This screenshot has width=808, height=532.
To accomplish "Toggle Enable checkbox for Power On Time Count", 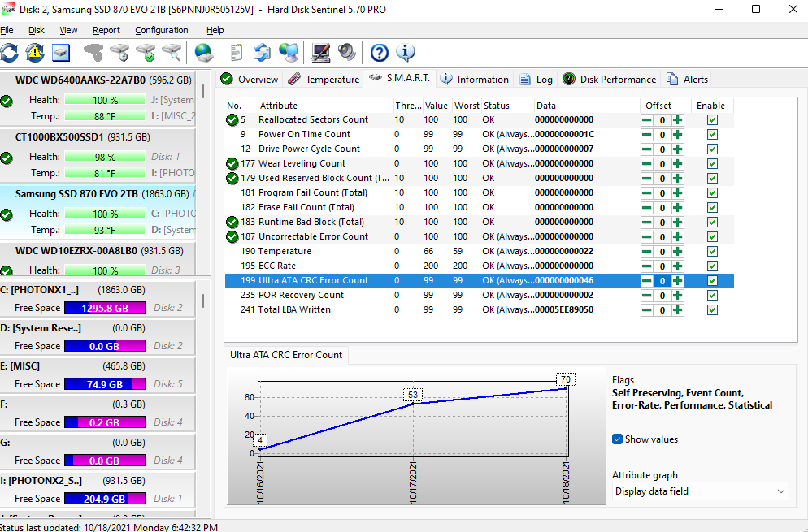I will pyautogui.click(x=712, y=134).
